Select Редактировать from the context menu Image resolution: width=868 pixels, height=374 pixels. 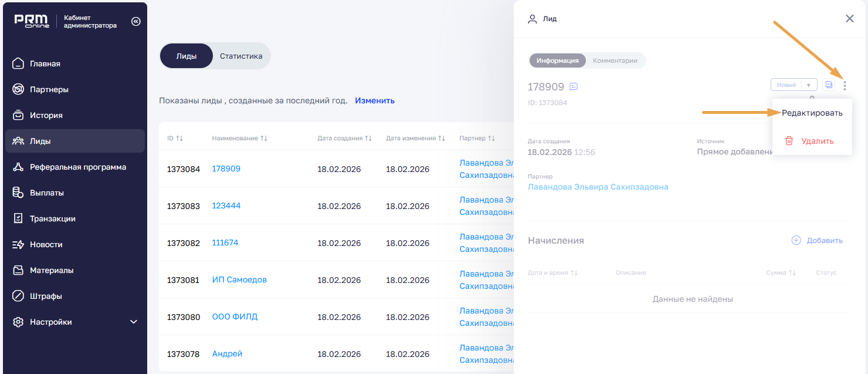click(812, 113)
